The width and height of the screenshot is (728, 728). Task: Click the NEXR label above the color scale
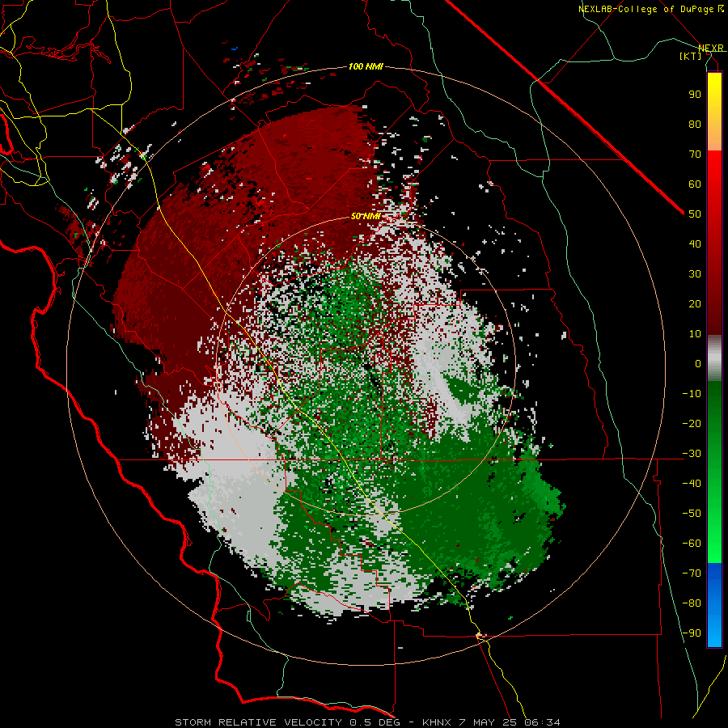pyautogui.click(x=711, y=48)
